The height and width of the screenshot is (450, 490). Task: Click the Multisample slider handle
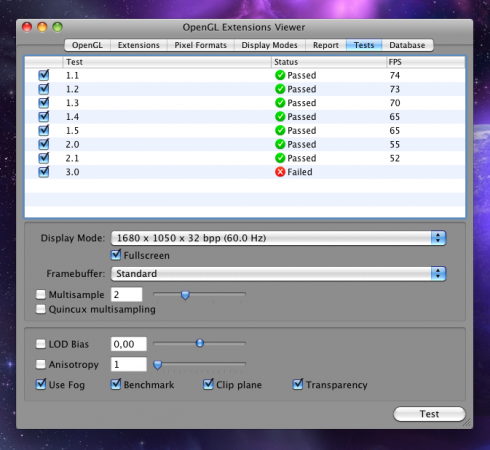pos(185,295)
